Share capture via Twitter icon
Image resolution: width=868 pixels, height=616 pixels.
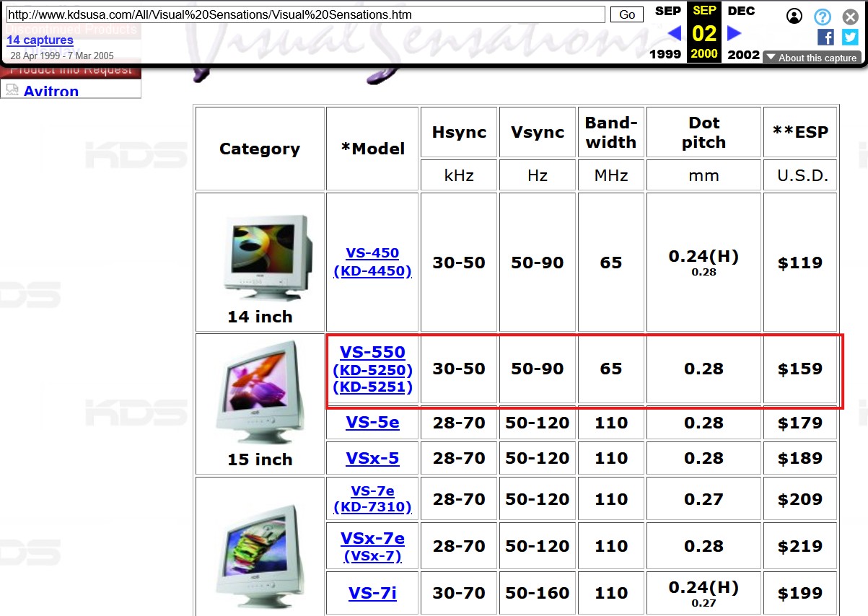[850, 37]
